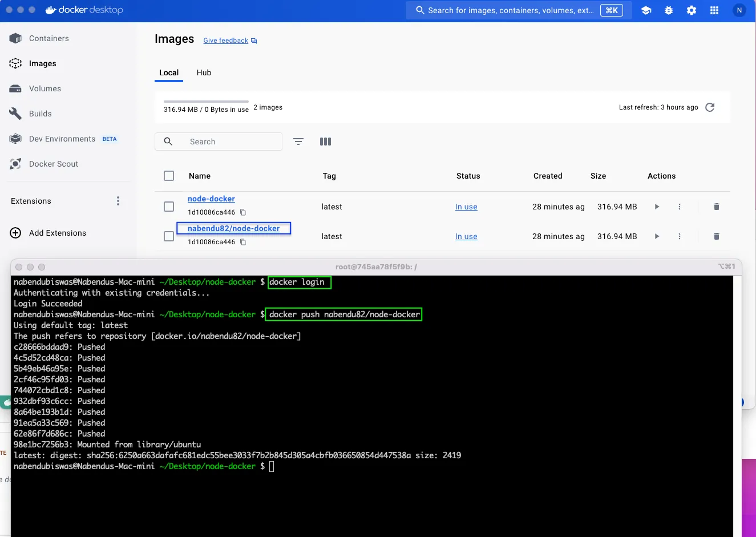The image size is (756, 537).
Task: Click the 316.94 MB size of node-docker
Action: (x=617, y=207)
